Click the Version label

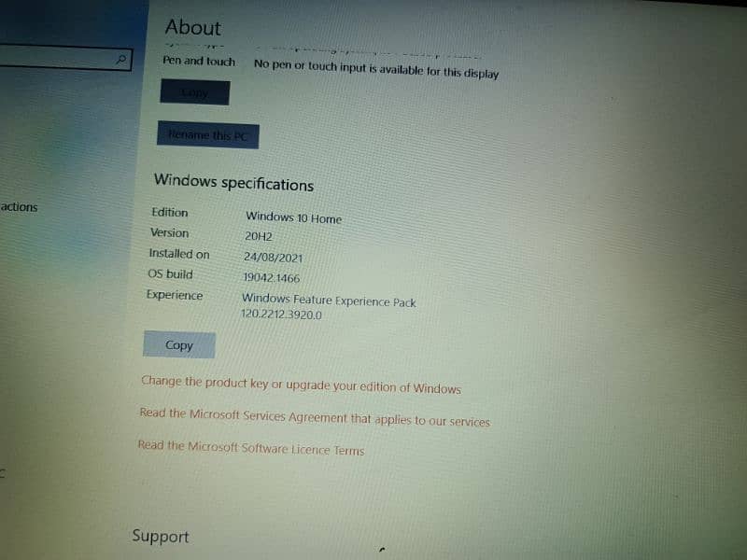click(x=169, y=232)
